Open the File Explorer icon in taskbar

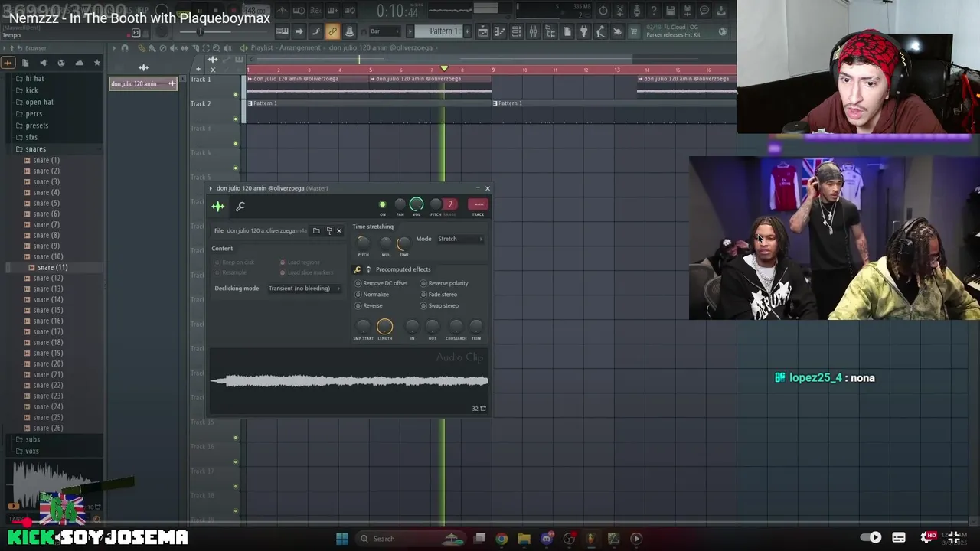click(524, 538)
